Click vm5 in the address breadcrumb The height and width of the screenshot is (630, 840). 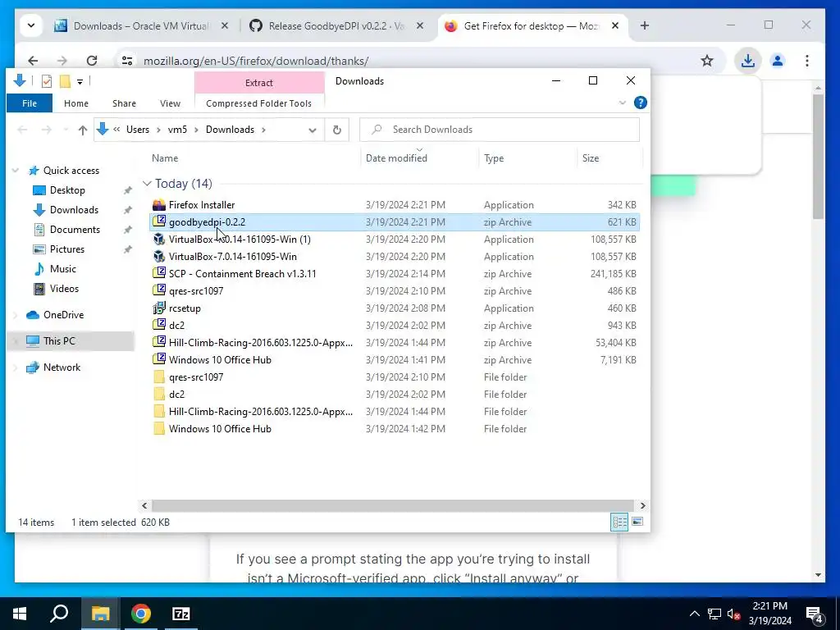177,130
